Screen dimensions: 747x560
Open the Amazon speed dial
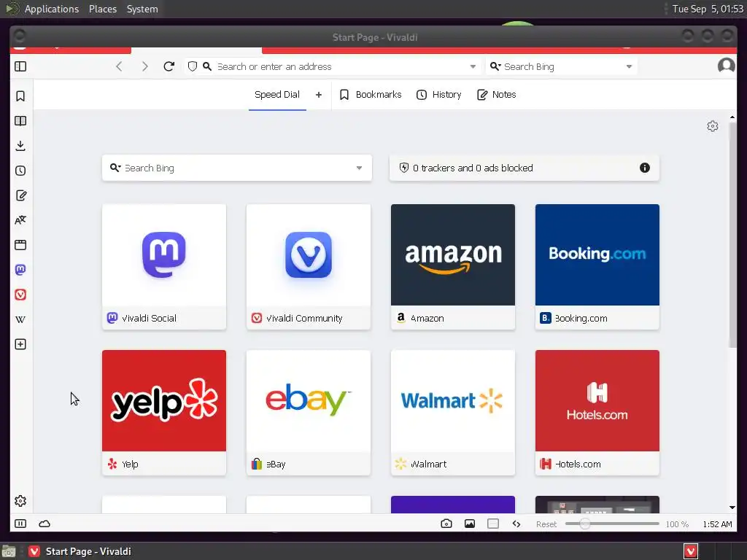click(x=452, y=267)
